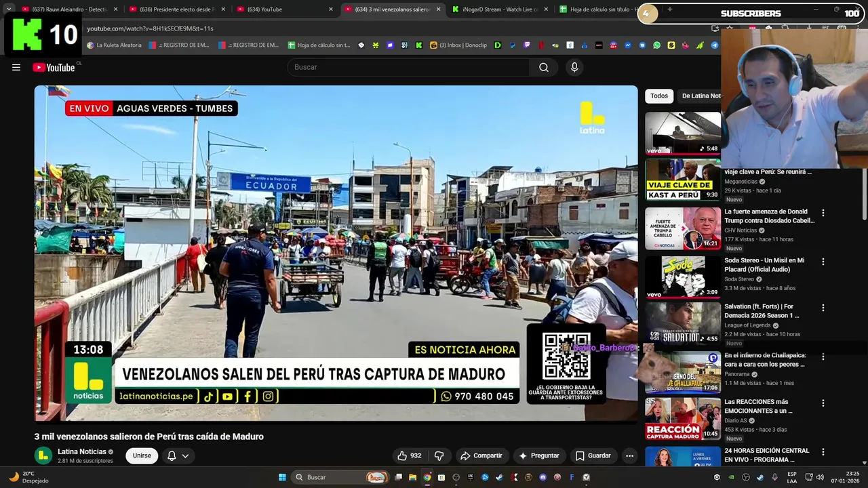Join the channel with Unirse button

coord(142,455)
